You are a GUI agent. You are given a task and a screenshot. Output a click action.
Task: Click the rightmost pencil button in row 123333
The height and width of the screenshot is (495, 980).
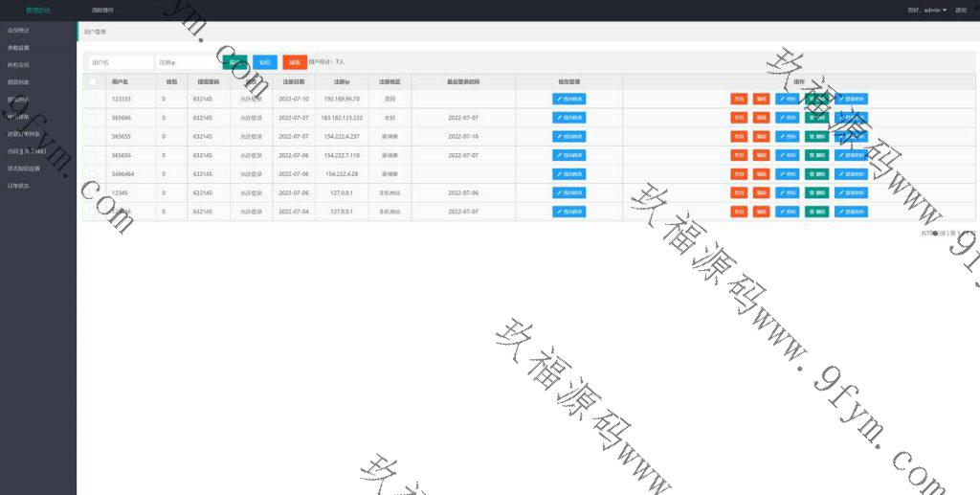pyautogui.click(x=852, y=99)
